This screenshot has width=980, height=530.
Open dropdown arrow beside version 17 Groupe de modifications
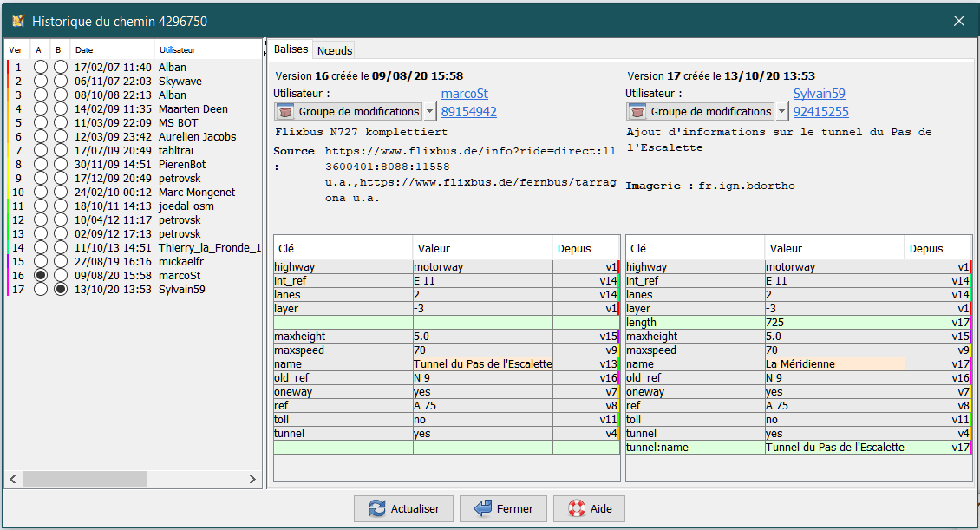[x=781, y=112]
